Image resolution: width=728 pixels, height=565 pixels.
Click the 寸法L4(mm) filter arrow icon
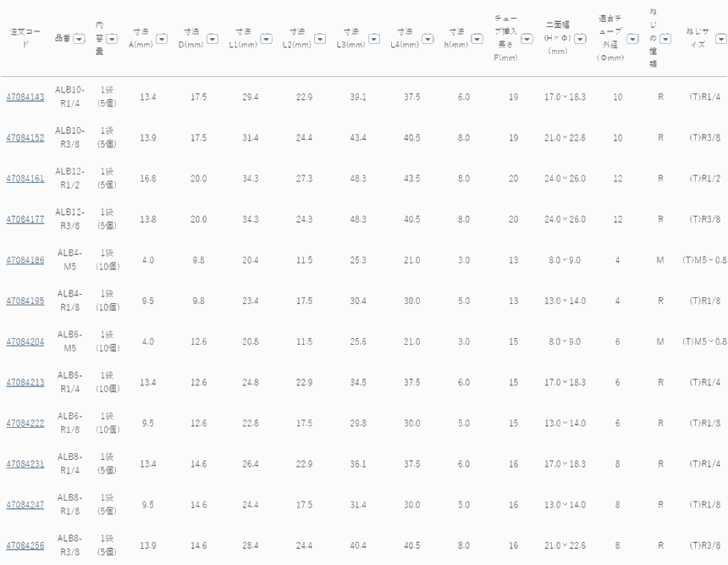[x=428, y=38]
